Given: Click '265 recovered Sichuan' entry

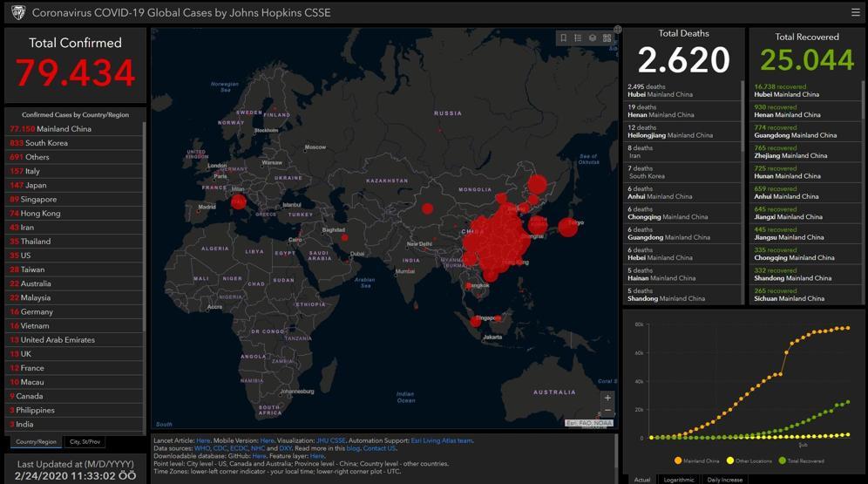Looking at the screenshot, I should click(x=805, y=295).
